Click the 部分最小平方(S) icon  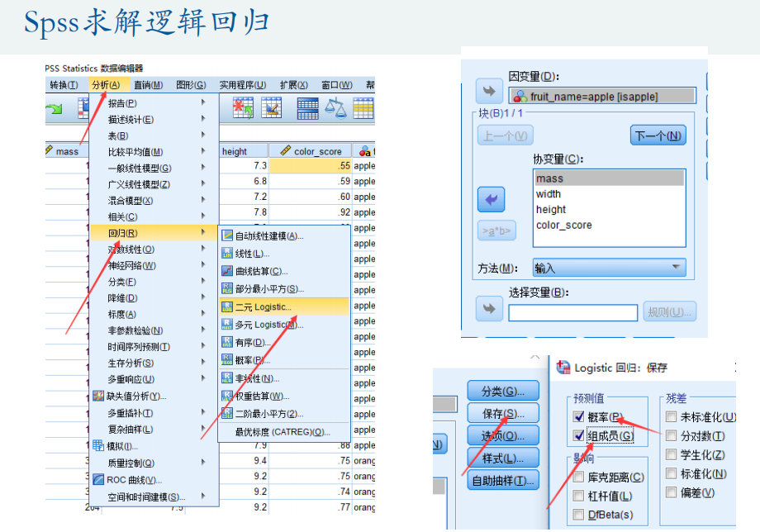click(x=227, y=289)
